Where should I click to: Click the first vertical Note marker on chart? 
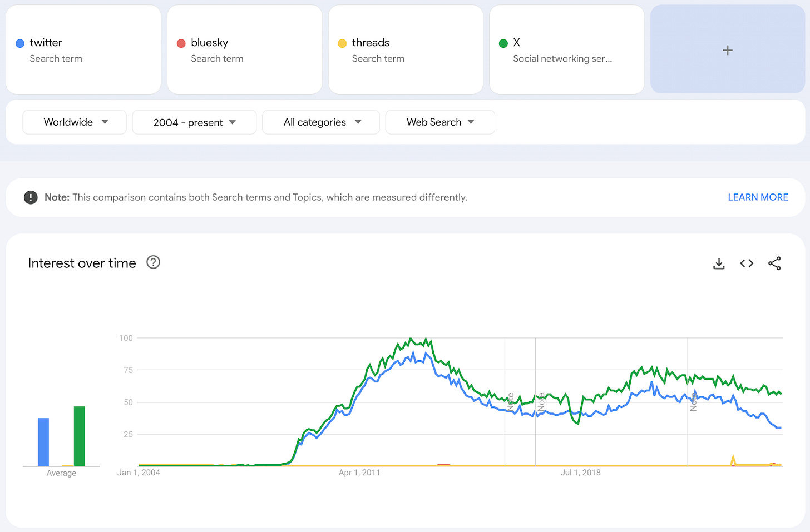point(510,402)
